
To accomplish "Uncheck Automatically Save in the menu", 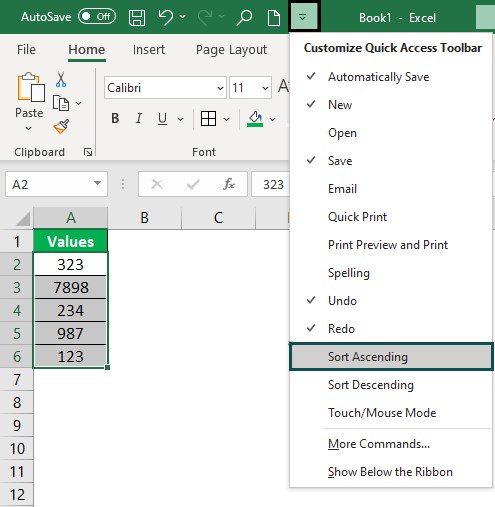I will tap(391, 77).
